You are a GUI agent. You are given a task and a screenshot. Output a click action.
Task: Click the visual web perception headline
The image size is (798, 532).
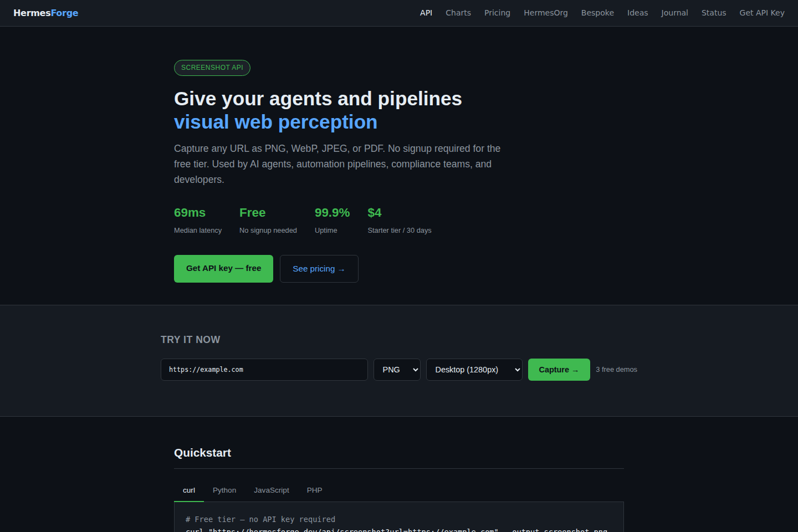[275, 122]
